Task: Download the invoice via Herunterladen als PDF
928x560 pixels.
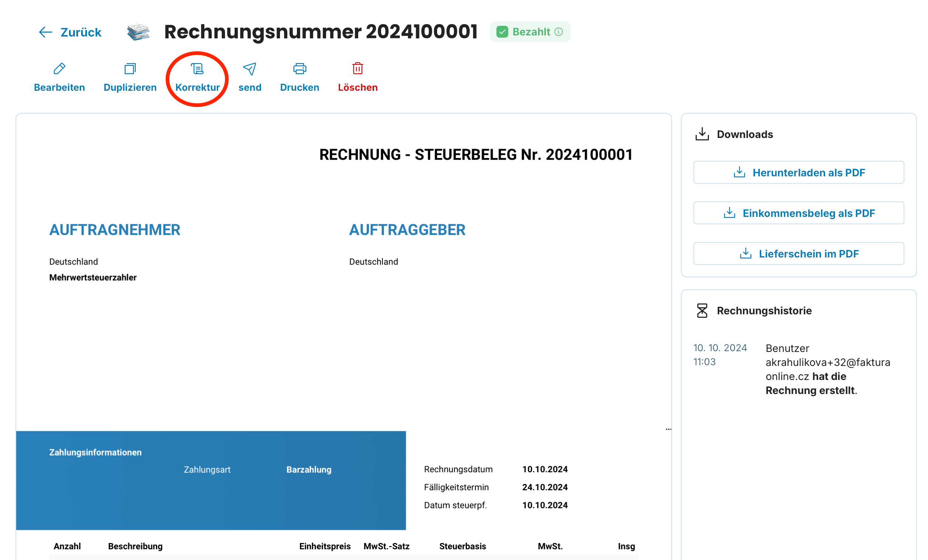Action: [x=799, y=173]
